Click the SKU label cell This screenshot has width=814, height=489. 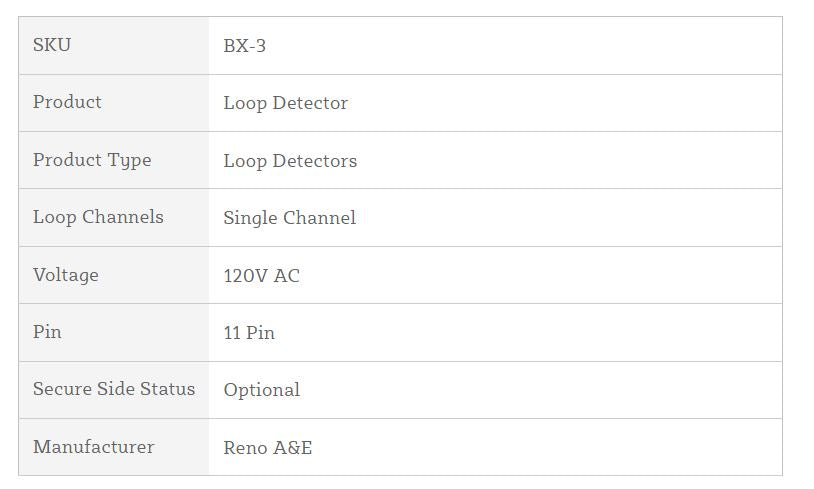click(x=52, y=45)
